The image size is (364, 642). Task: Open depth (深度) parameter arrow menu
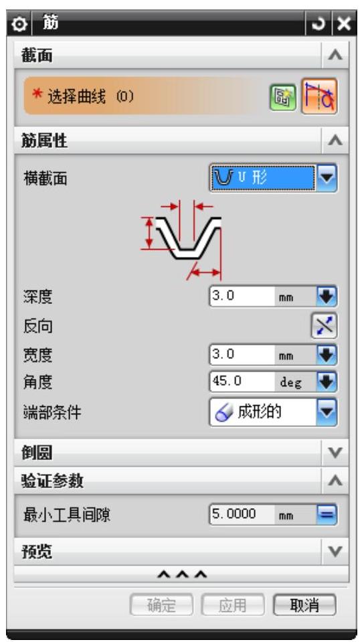coord(327,297)
